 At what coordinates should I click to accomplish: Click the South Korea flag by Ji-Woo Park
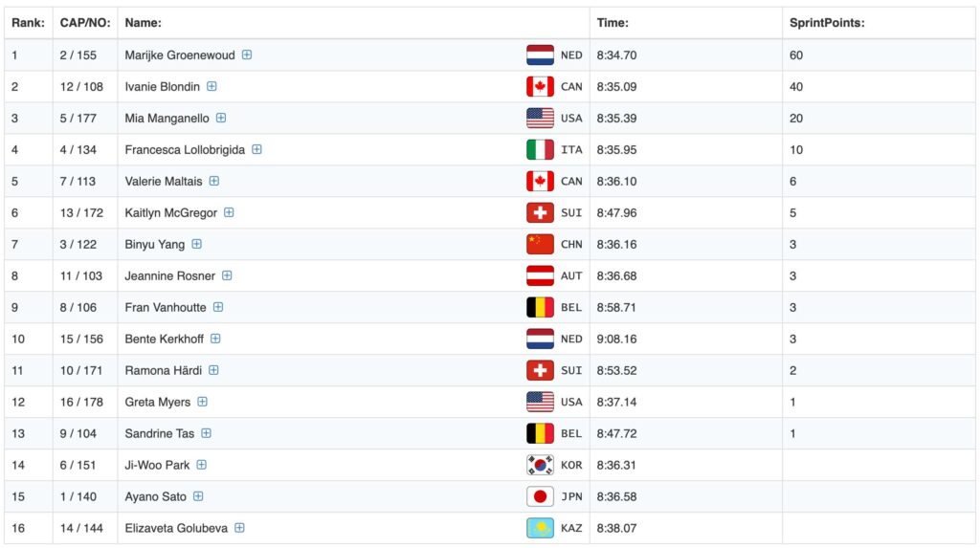pyautogui.click(x=540, y=465)
